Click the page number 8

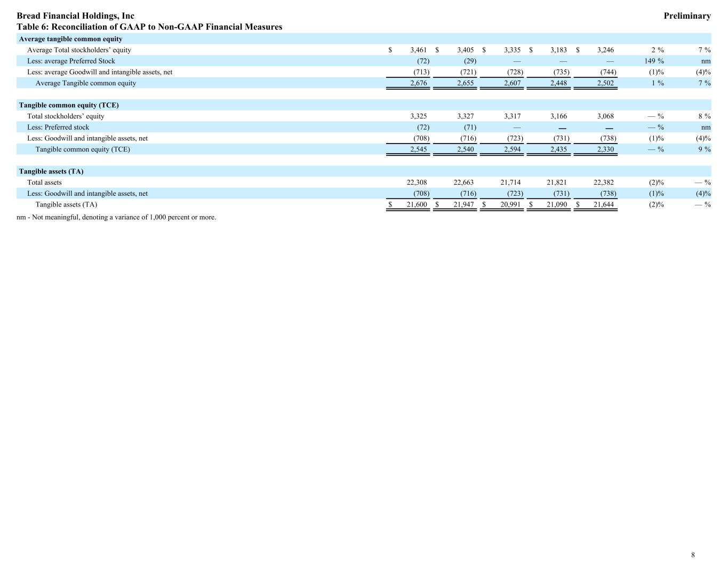tap(693, 555)
